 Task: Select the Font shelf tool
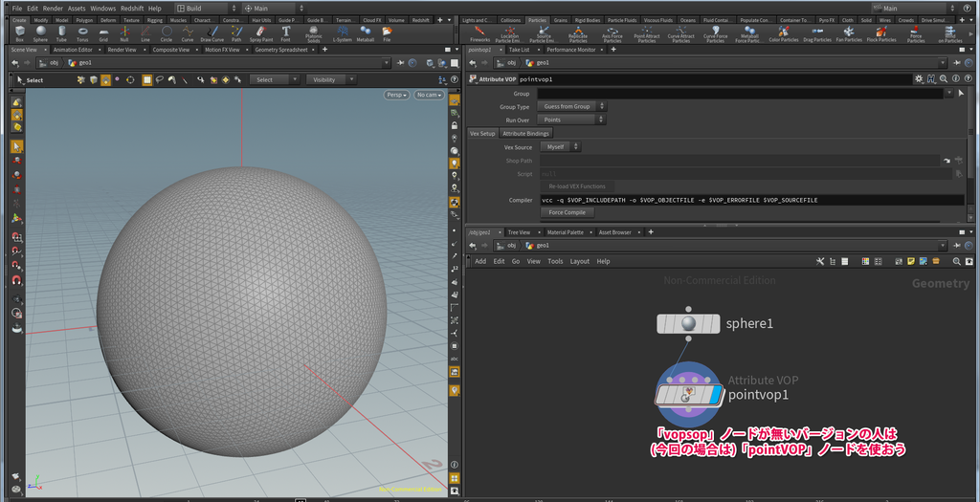[x=285, y=33]
